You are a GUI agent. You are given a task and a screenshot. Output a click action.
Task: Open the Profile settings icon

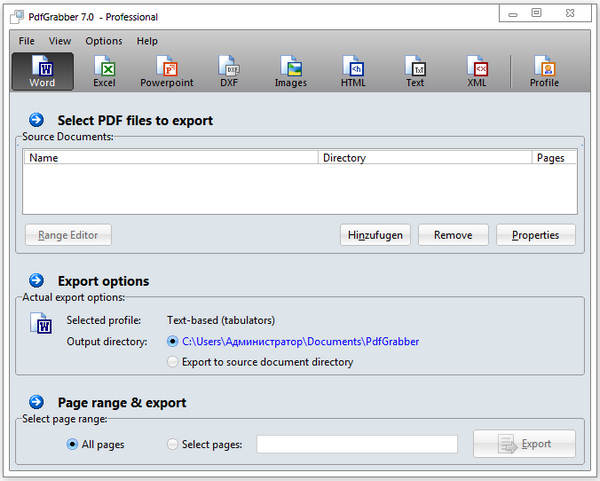[544, 72]
